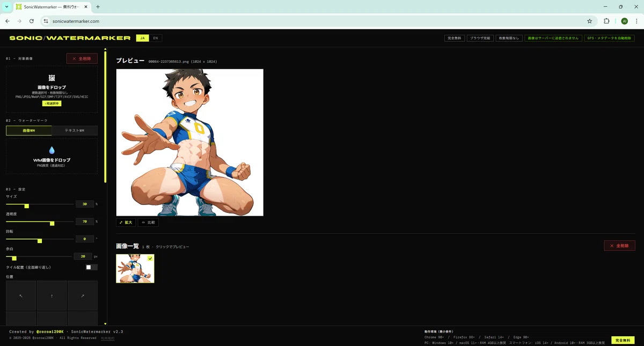Click the 比較 compare button
The image size is (644, 346).
(x=148, y=222)
